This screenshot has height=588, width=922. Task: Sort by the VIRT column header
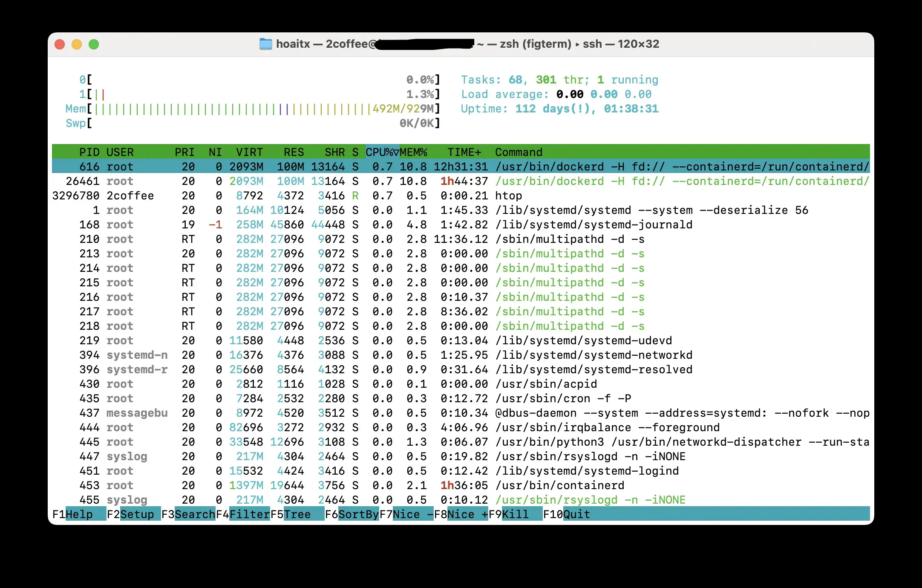pos(249,152)
